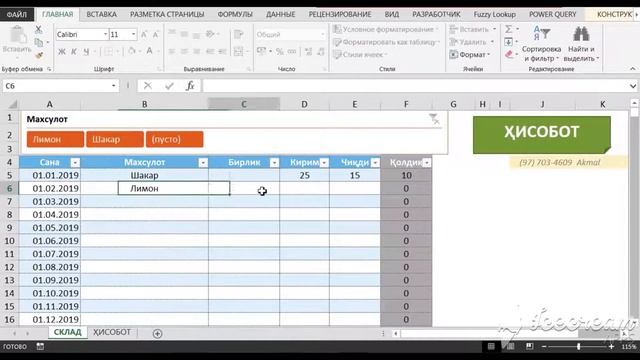The image size is (640, 360).
Task: Click date cell 01.07.2019
Action: pos(50,254)
